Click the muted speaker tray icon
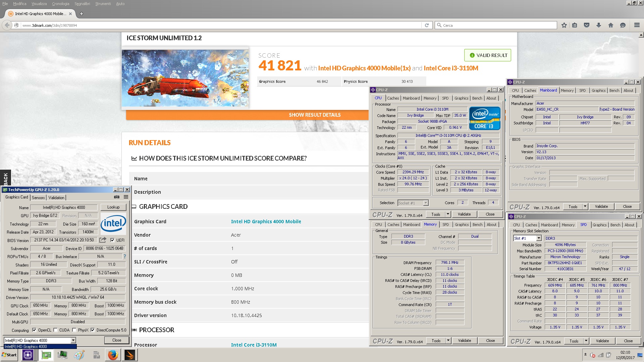 [x=593, y=355]
